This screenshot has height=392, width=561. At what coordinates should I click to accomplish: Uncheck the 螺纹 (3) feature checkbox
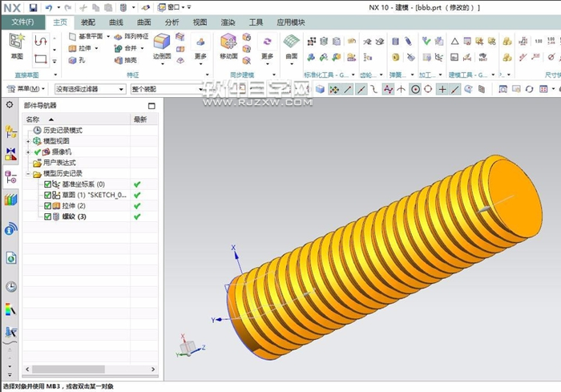coord(48,216)
